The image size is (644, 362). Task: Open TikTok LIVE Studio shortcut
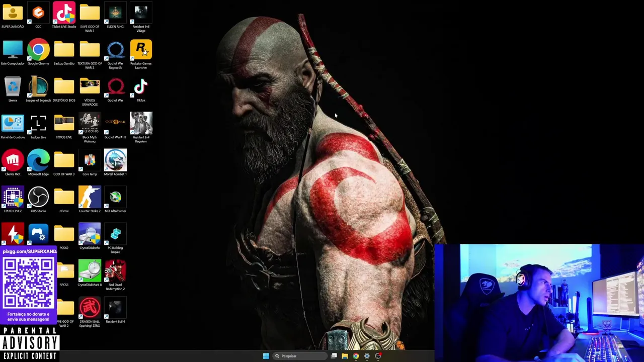64,16
